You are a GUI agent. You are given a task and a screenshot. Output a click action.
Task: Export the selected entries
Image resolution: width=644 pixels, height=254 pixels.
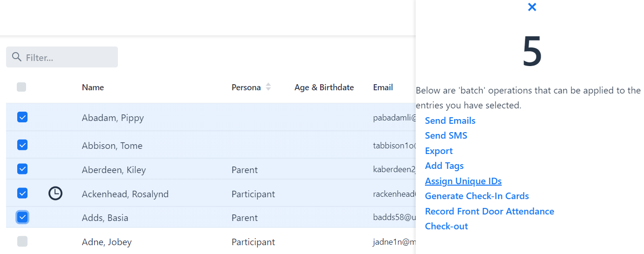pyautogui.click(x=438, y=151)
